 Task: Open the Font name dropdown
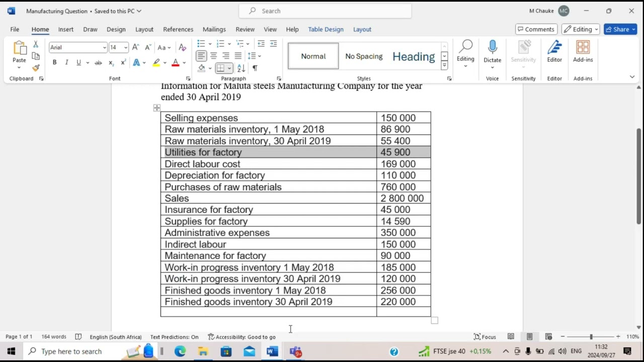click(104, 47)
